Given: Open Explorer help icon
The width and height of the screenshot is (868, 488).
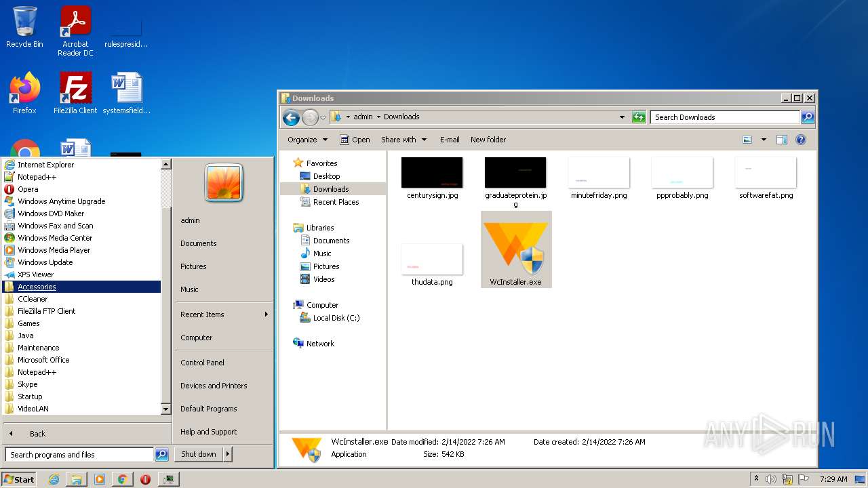Looking at the screenshot, I should pyautogui.click(x=800, y=140).
